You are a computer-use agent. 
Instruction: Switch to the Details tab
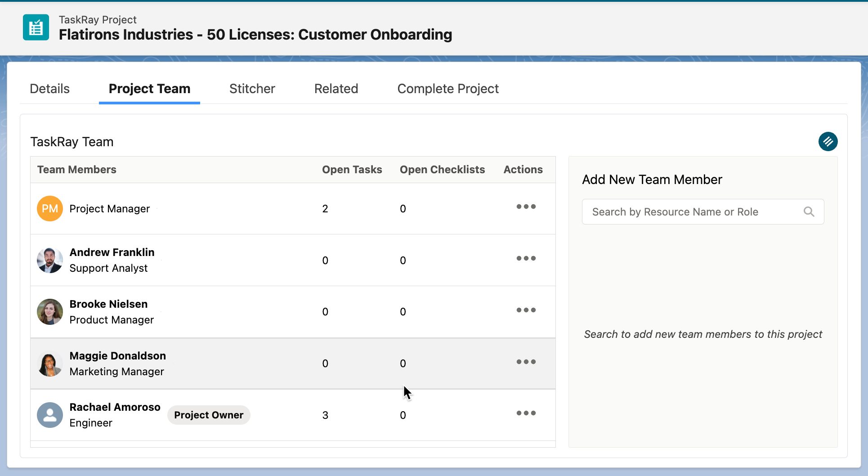point(49,89)
